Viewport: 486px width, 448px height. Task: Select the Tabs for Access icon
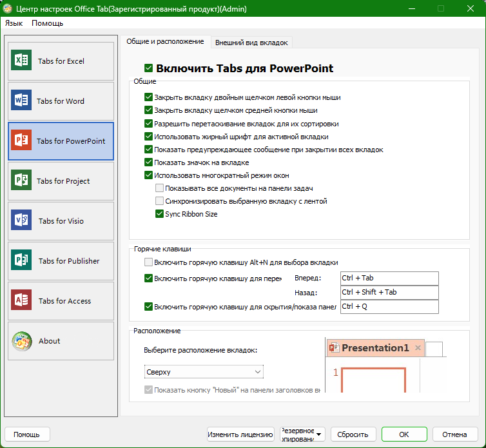pyautogui.click(x=21, y=300)
